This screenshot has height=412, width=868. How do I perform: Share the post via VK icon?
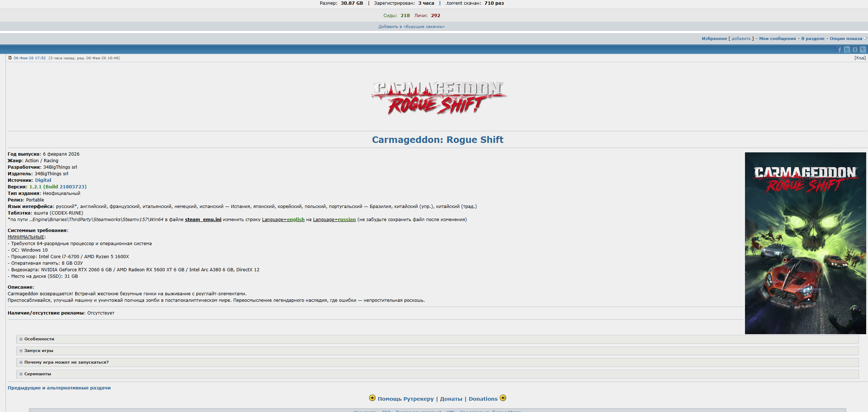pyautogui.click(x=855, y=50)
